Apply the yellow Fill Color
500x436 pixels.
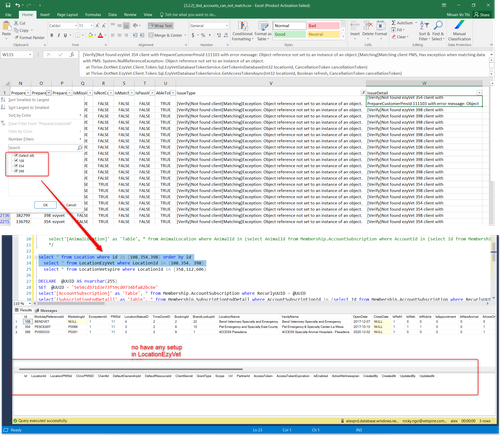pos(90,35)
